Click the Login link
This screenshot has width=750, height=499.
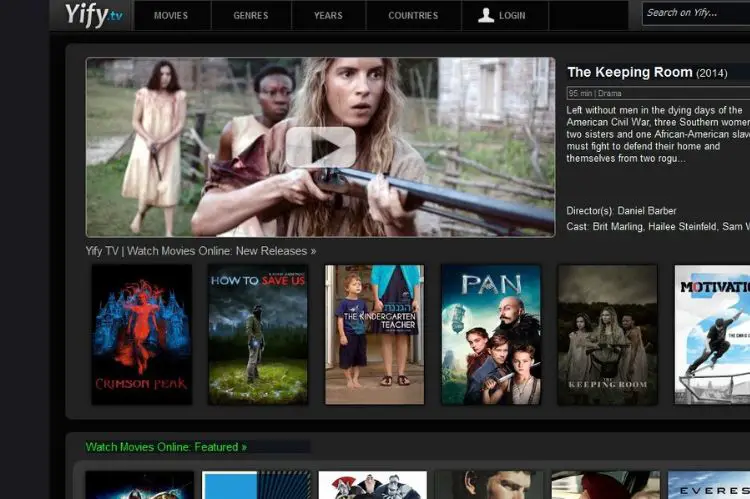click(x=512, y=15)
